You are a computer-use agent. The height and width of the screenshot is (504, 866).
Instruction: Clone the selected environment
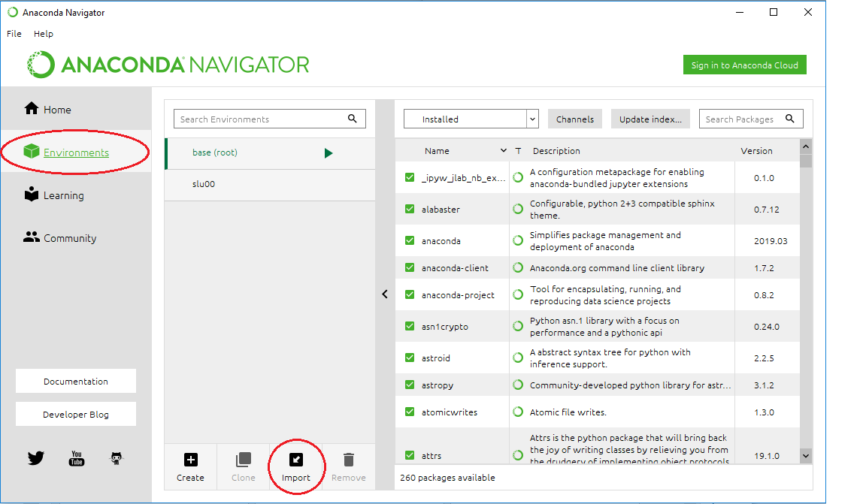coord(243,467)
